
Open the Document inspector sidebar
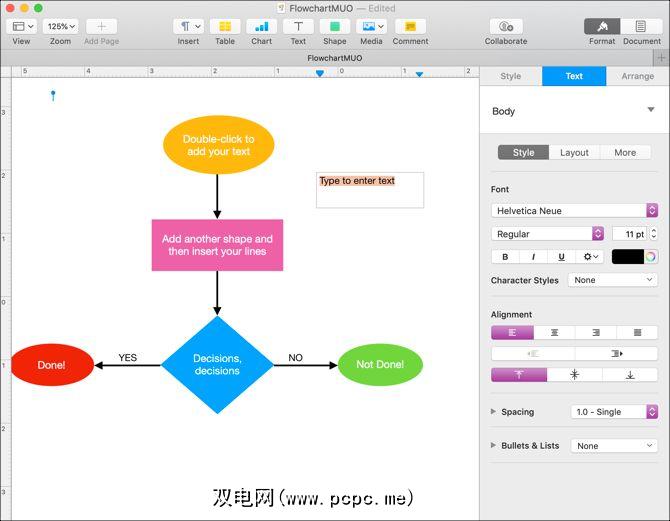point(641,26)
